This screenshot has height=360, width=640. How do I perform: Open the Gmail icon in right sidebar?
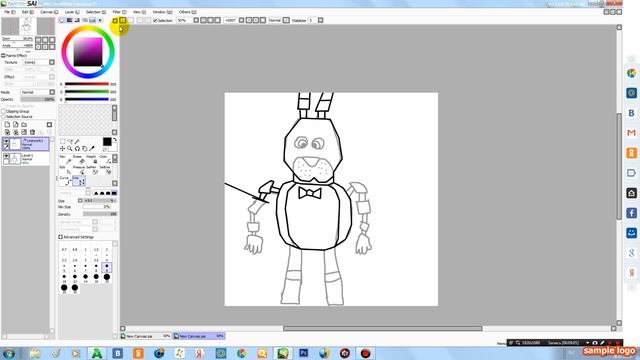[631, 133]
